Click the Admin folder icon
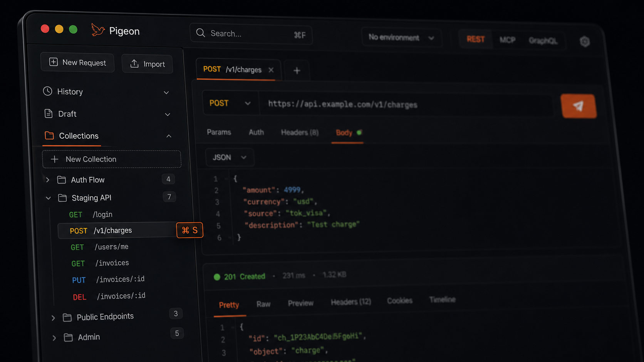644x362 pixels. click(68, 337)
